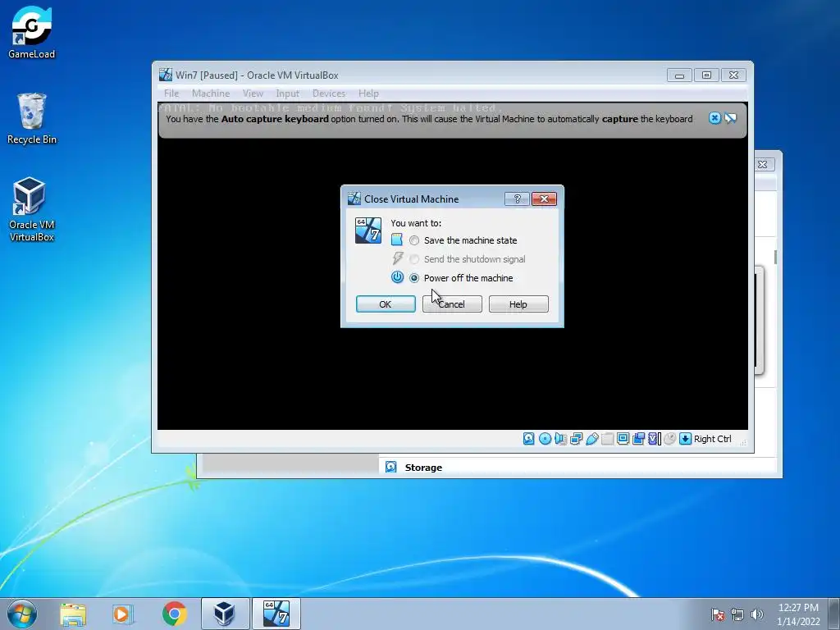Click the network adapters status icon

tap(577, 439)
